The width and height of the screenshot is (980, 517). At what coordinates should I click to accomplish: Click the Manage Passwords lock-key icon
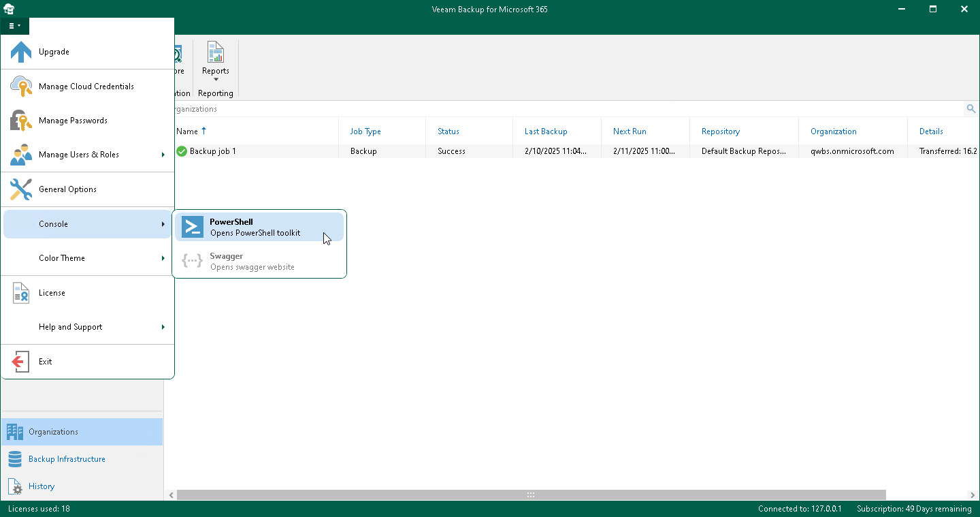(x=21, y=121)
